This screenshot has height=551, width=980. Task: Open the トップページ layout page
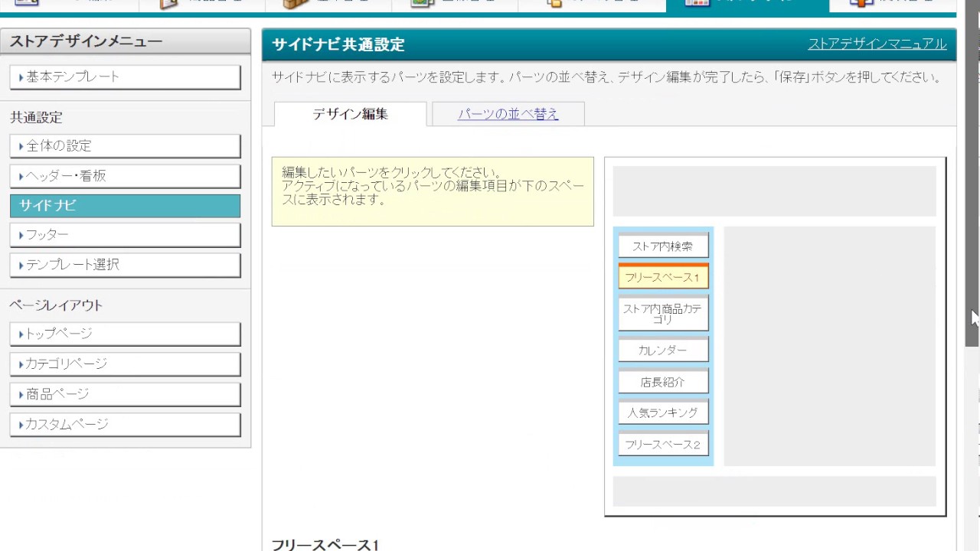click(125, 334)
